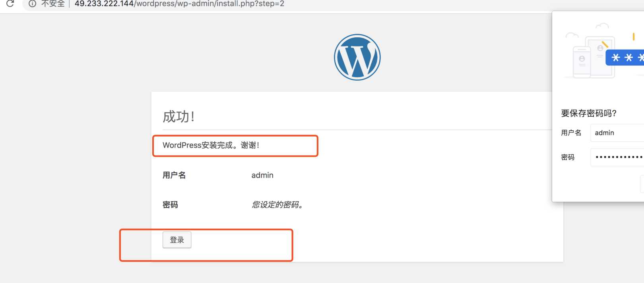Screen dimensions: 644x283
Task: Click the 登录 button
Action: coord(177,240)
